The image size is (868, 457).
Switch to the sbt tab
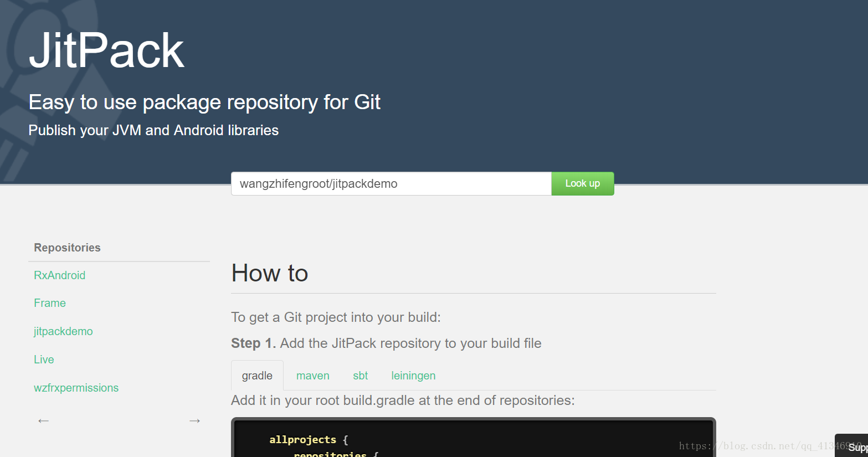[x=361, y=376]
